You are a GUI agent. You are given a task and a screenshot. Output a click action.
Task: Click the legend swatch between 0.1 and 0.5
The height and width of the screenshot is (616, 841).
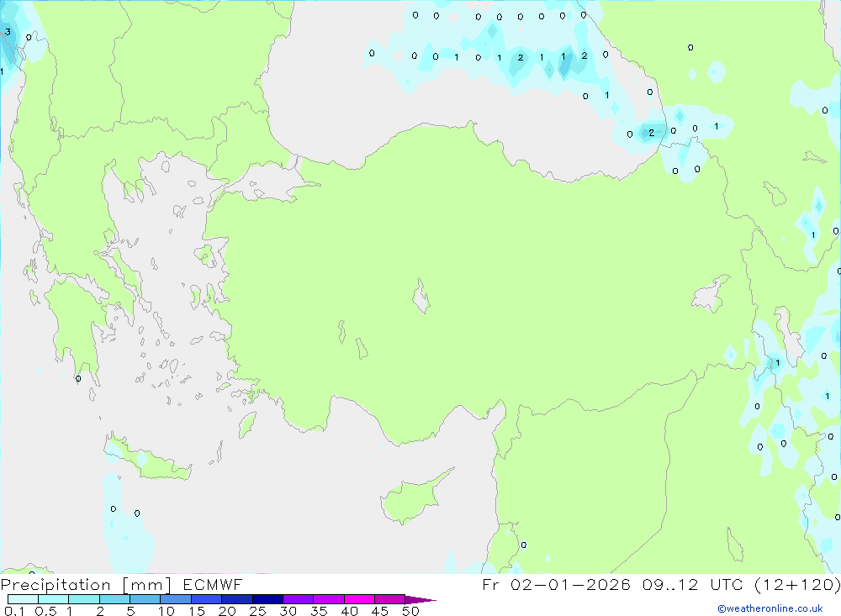tap(23, 599)
